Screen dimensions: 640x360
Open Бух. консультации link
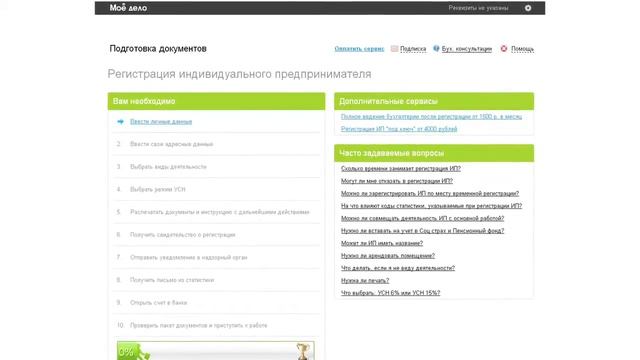tap(467, 49)
